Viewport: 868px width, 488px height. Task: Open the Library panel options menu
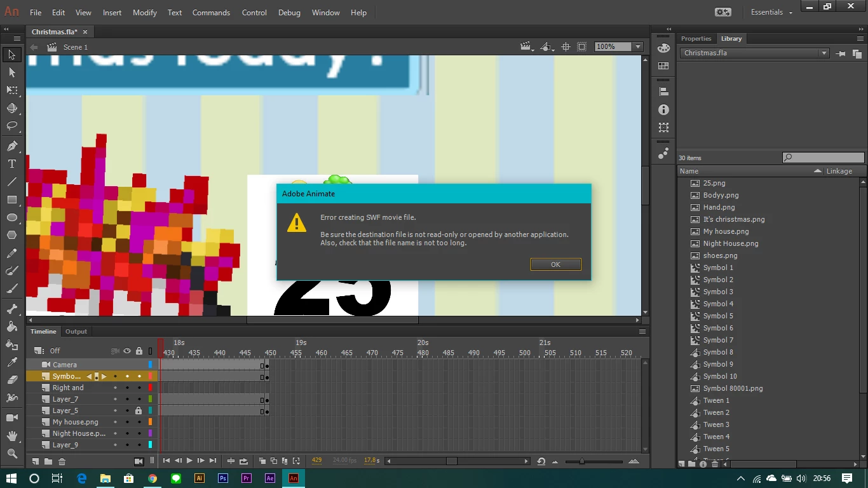pos(862,39)
